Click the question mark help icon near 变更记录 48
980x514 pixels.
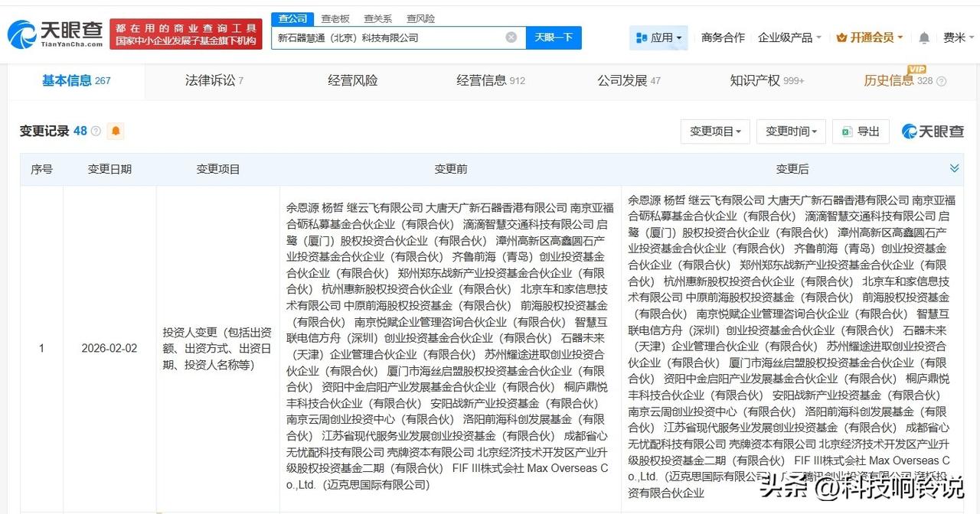[x=94, y=131]
